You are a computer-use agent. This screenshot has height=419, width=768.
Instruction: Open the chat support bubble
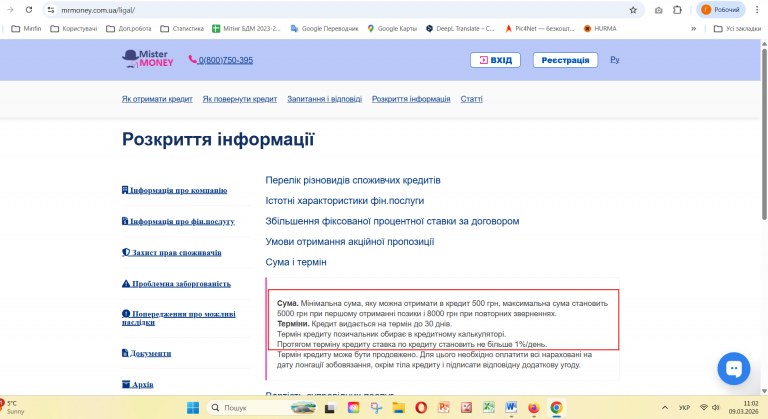click(x=734, y=369)
